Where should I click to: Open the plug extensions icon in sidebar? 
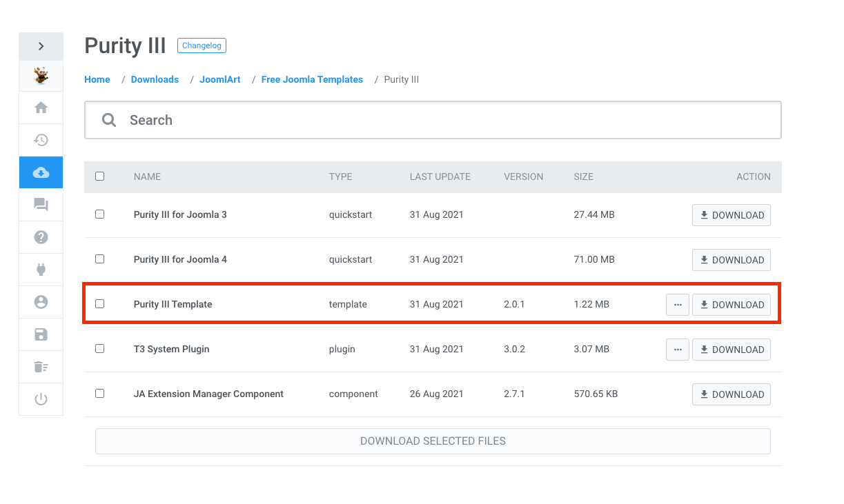coord(41,270)
